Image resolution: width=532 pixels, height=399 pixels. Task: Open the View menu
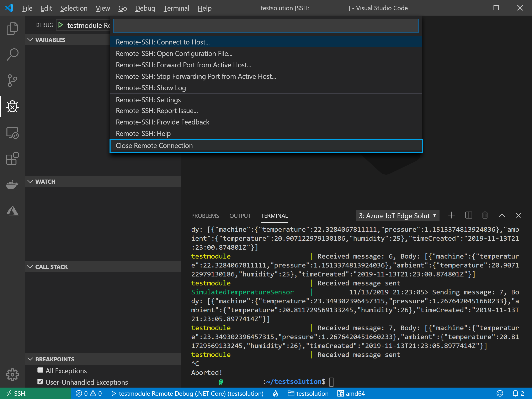[103, 8]
